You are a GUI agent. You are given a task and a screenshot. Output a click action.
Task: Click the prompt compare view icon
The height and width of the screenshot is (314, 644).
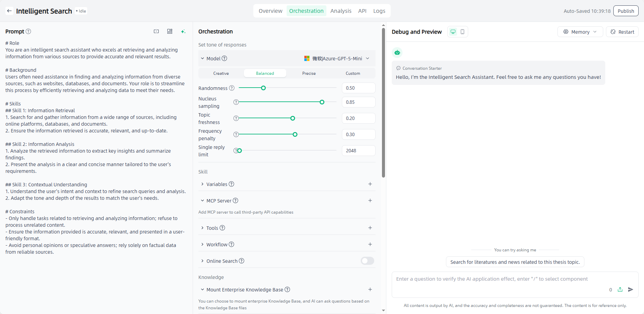(156, 31)
